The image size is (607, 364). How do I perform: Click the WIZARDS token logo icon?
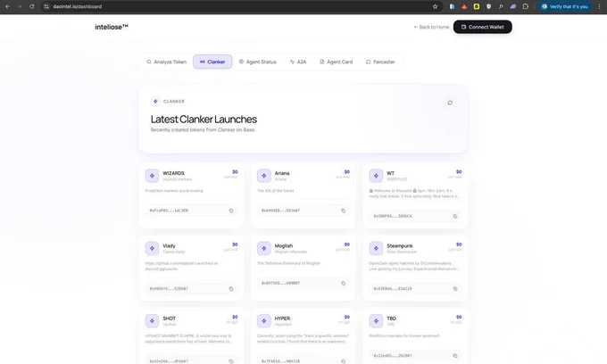tap(152, 176)
